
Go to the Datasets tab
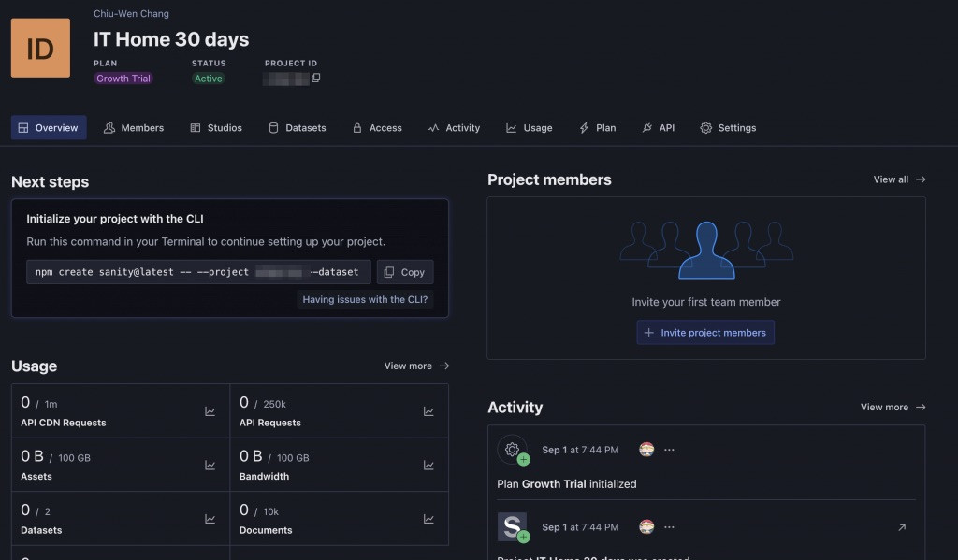point(298,128)
